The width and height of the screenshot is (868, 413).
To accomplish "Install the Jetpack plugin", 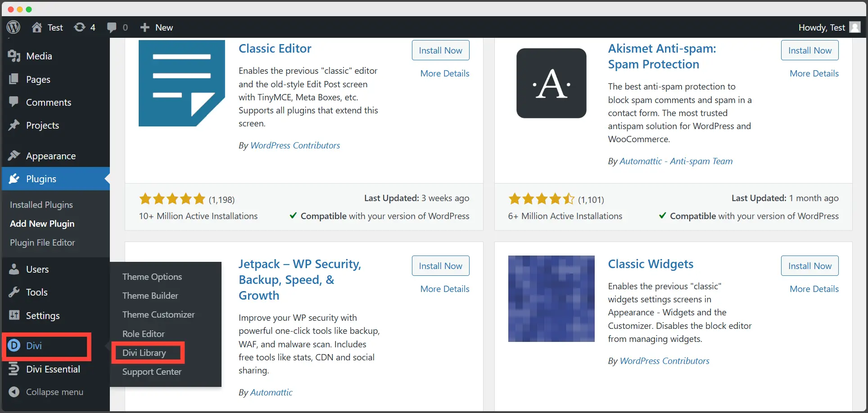I will click(x=440, y=266).
